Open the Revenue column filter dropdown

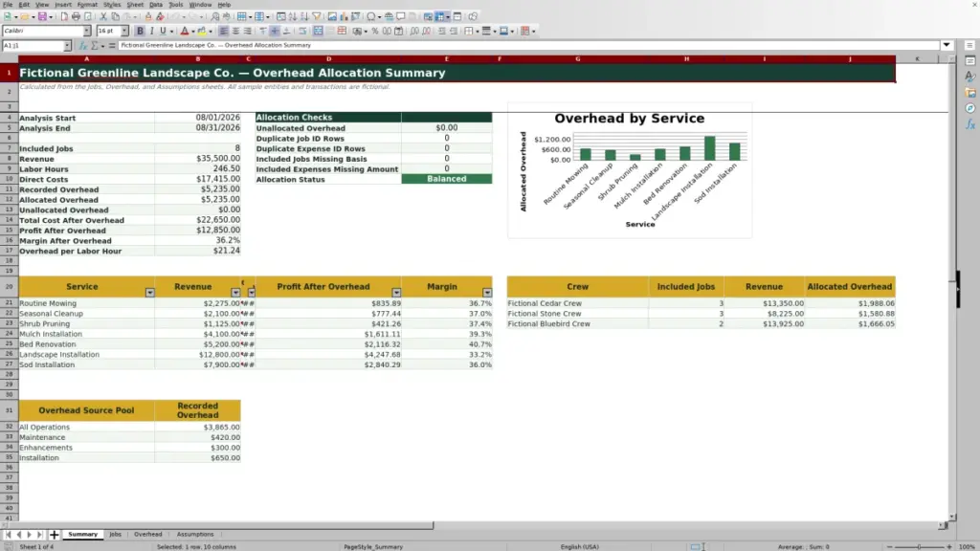point(235,293)
